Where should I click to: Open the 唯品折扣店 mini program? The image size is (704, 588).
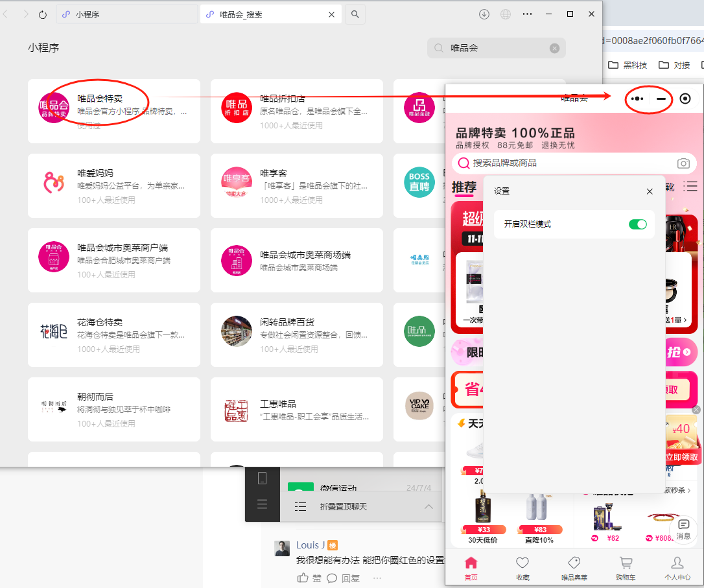[x=297, y=111]
